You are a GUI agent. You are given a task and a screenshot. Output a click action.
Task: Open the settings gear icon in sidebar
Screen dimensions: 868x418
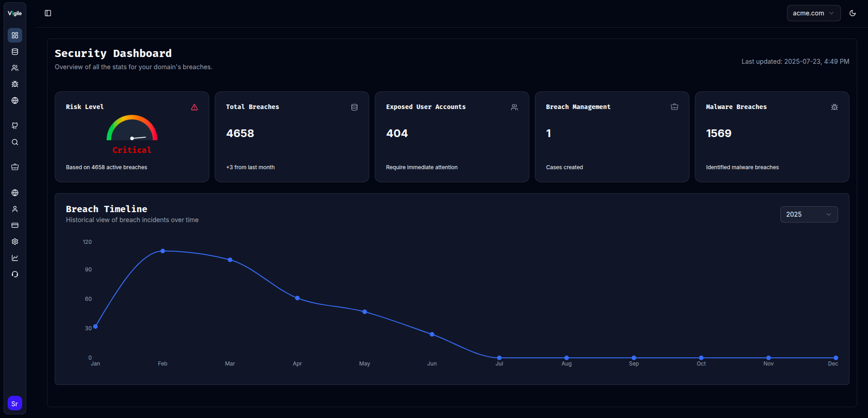coord(15,242)
